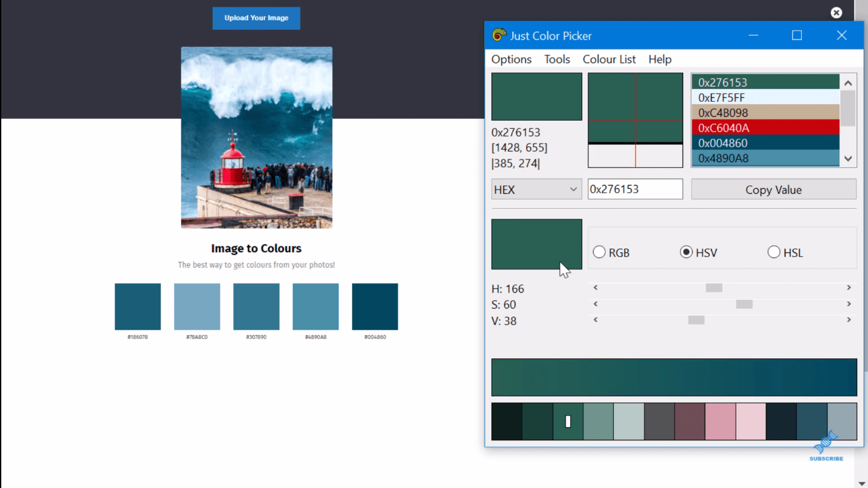This screenshot has height=488, width=868.
Task: Select the HSV radio button
Action: click(686, 252)
